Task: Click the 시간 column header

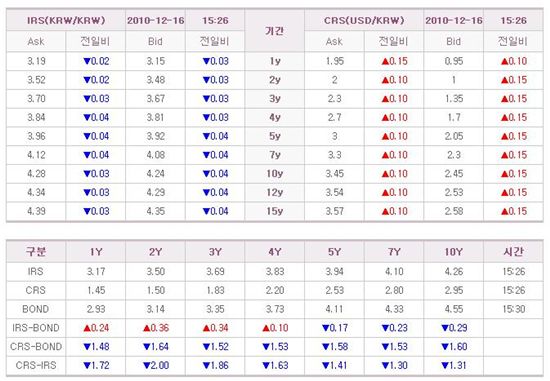Action: tap(513, 252)
